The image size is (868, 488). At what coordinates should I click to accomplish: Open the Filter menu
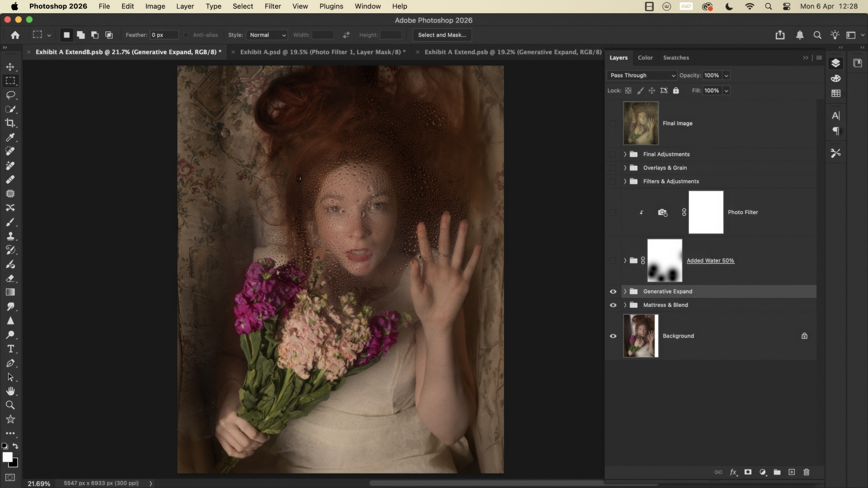[x=273, y=6]
